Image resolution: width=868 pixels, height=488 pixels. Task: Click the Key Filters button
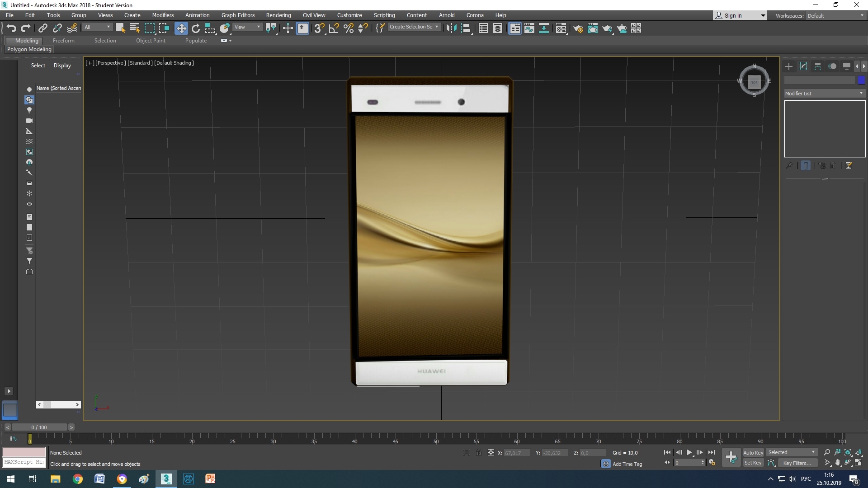(797, 463)
